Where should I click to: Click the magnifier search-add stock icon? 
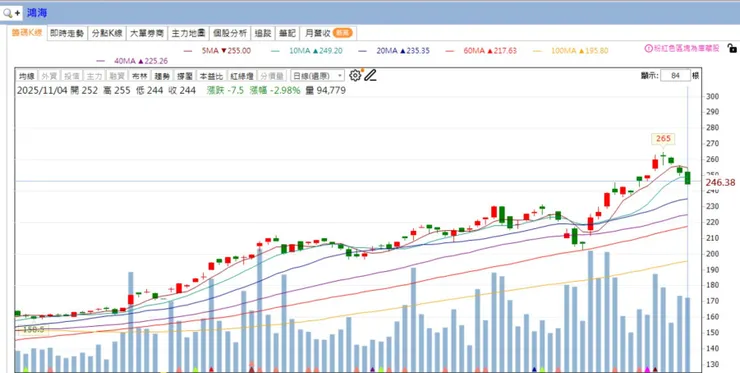pyautogui.click(x=11, y=13)
